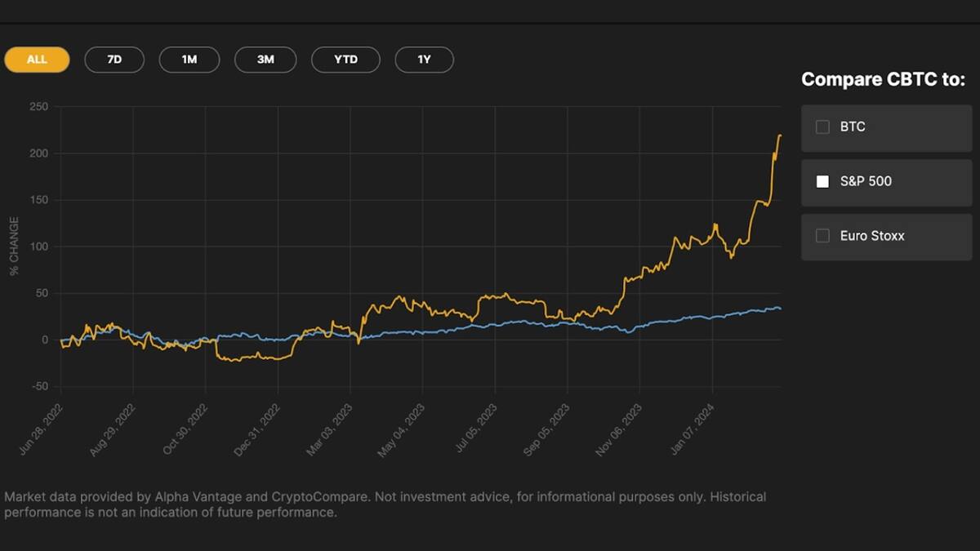Image resolution: width=980 pixels, height=551 pixels.
Task: Click the S&P 500 comparison row
Action: tap(886, 181)
